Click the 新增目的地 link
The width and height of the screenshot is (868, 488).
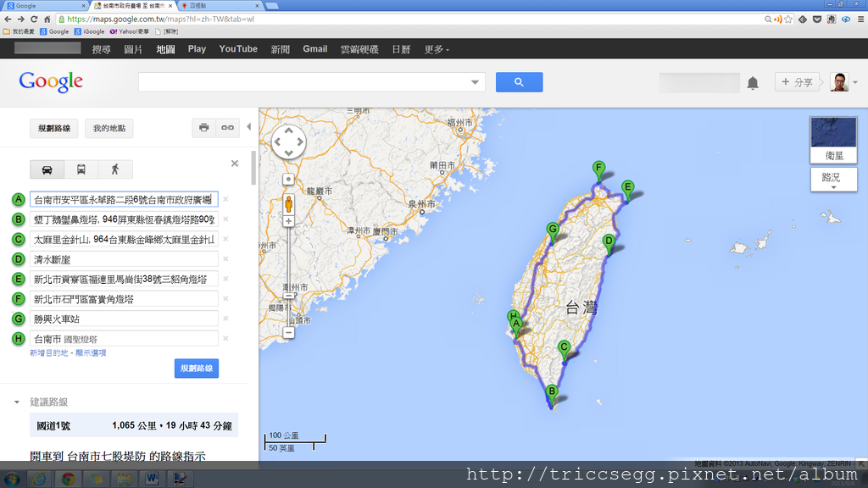tap(48, 353)
